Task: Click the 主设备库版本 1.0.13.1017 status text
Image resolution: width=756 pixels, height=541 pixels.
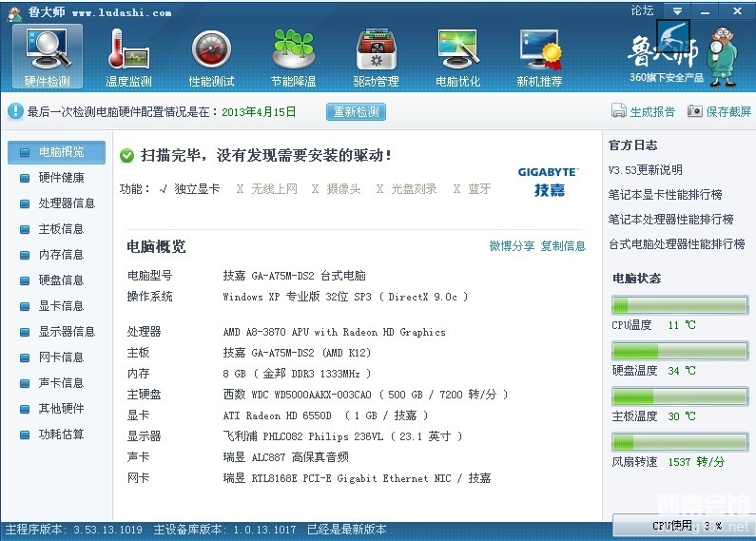Action: 224,530
